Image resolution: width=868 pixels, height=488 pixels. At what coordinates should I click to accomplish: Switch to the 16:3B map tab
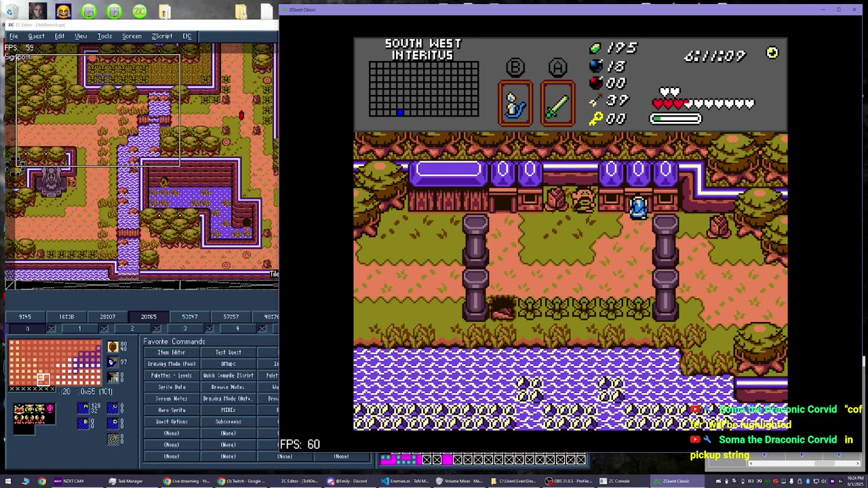click(66, 317)
